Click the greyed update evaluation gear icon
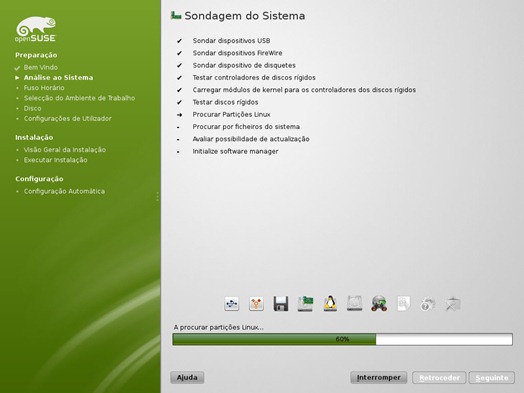 coord(428,304)
